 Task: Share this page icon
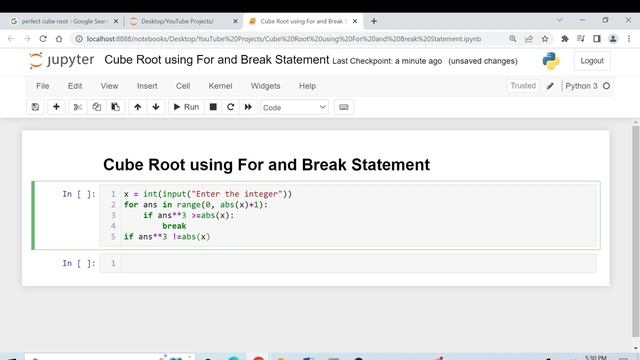tap(529, 39)
